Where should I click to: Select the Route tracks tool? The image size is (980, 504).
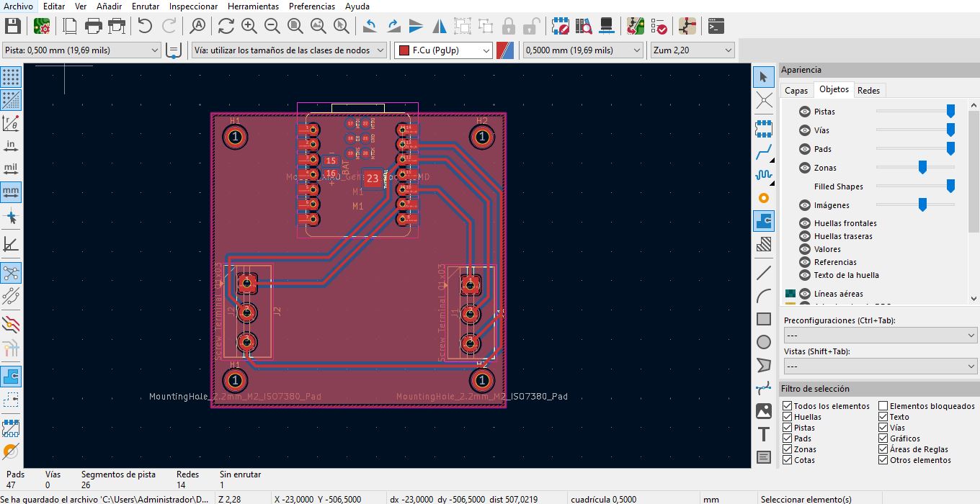764,152
